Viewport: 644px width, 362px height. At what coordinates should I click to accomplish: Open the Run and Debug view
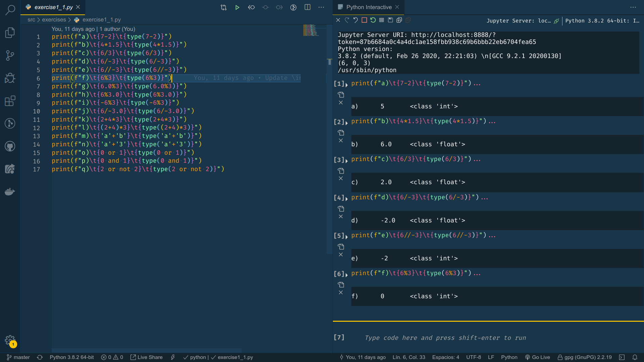10,78
